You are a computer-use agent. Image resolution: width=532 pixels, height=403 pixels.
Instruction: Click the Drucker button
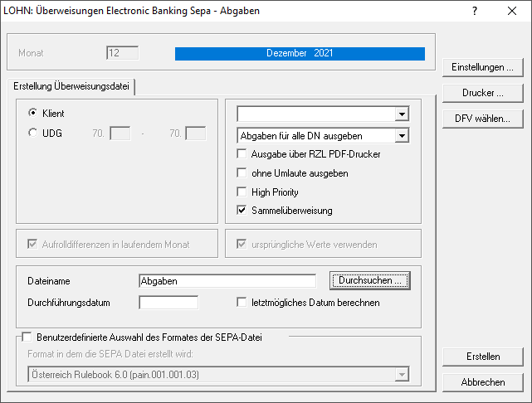pos(482,93)
